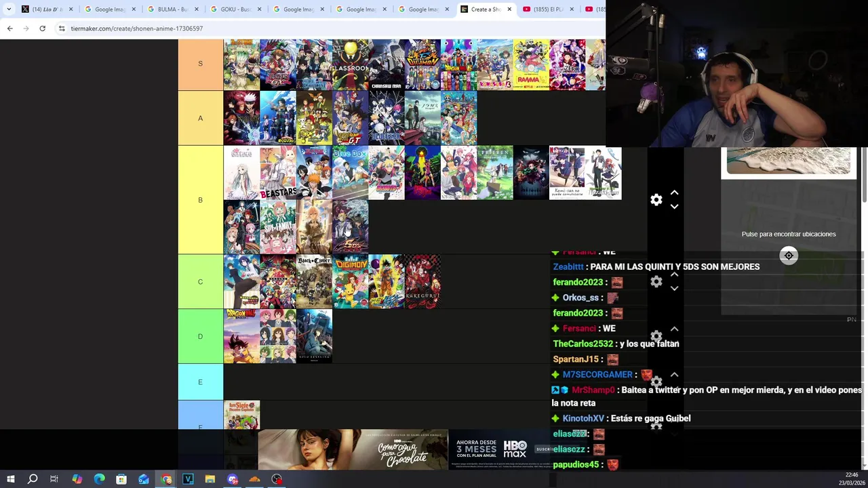
Task: Go back with the browser back arrow
Action: tap(9, 28)
